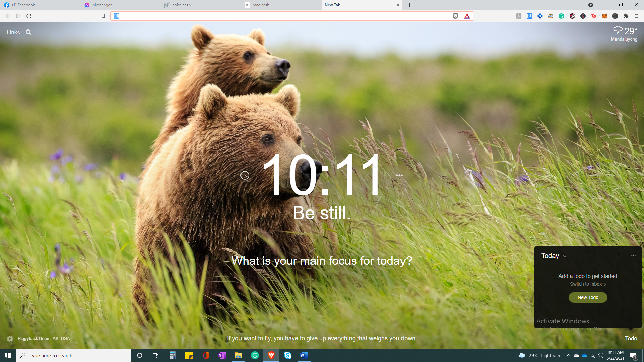Click the Switch to Inbox link
Image resolution: width=644 pixels, height=362 pixels.
(x=588, y=284)
